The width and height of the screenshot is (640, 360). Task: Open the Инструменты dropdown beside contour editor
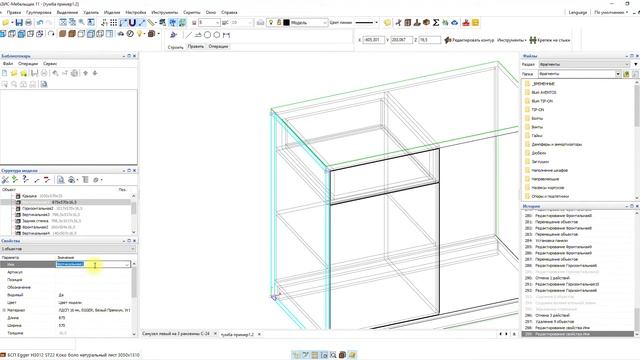coord(511,40)
